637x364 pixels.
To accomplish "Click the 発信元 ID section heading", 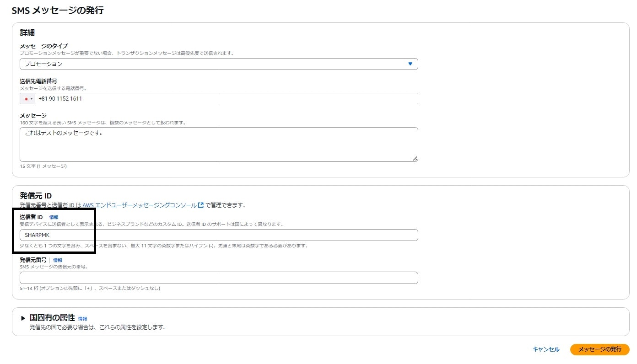I will point(36,196).
